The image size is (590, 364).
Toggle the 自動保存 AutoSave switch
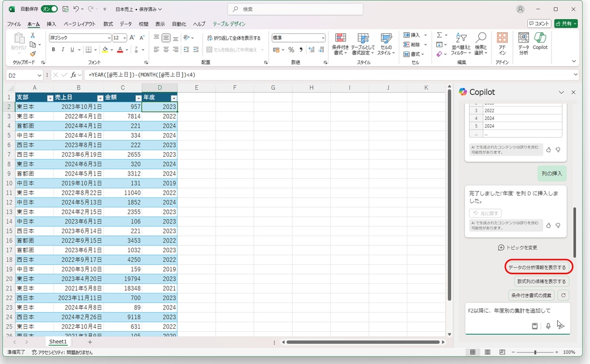point(50,9)
